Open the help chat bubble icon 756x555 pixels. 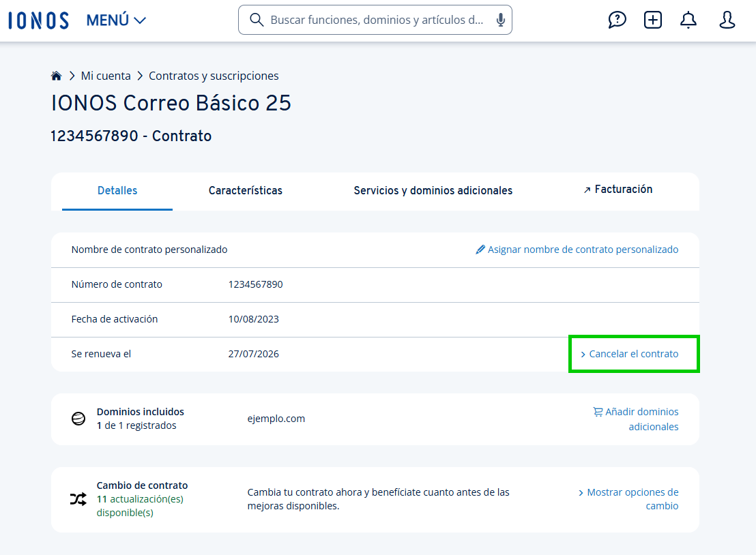pos(617,20)
